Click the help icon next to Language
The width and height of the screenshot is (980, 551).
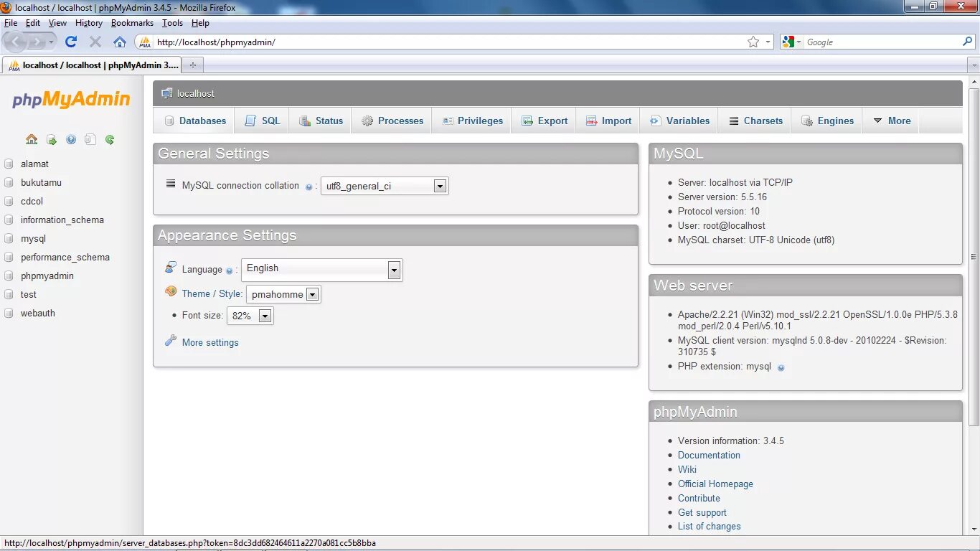(x=230, y=270)
